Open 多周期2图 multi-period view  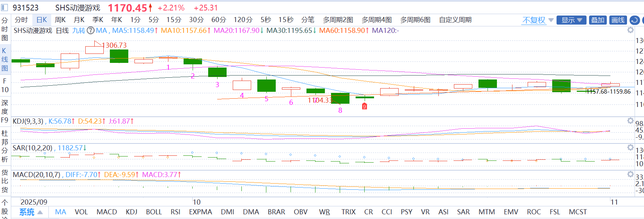click(x=338, y=20)
